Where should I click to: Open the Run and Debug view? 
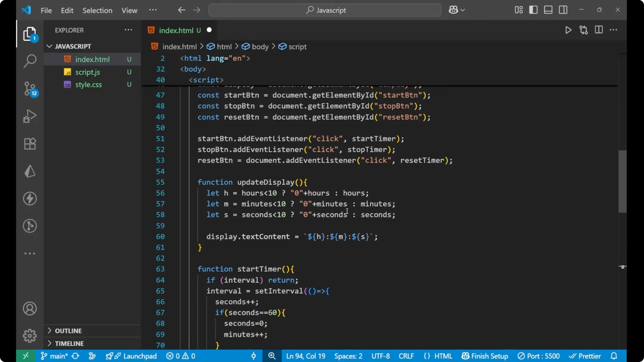pos(30,116)
